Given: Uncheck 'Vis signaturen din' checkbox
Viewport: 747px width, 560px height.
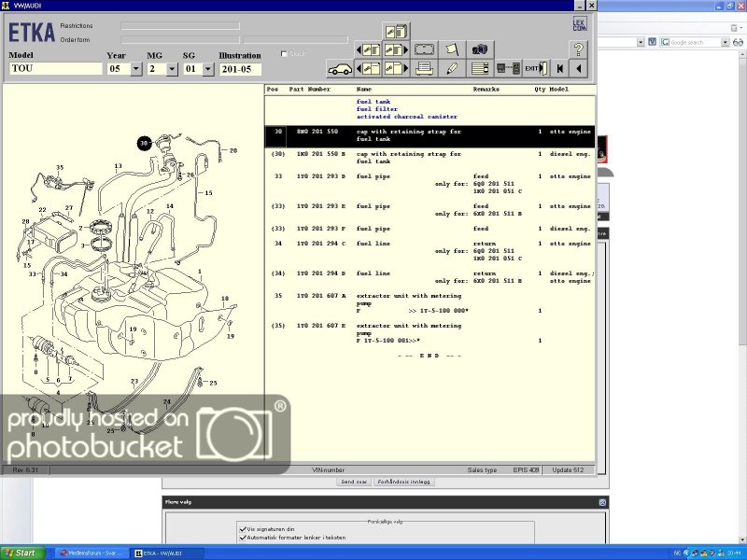Looking at the screenshot, I should click(243, 528).
